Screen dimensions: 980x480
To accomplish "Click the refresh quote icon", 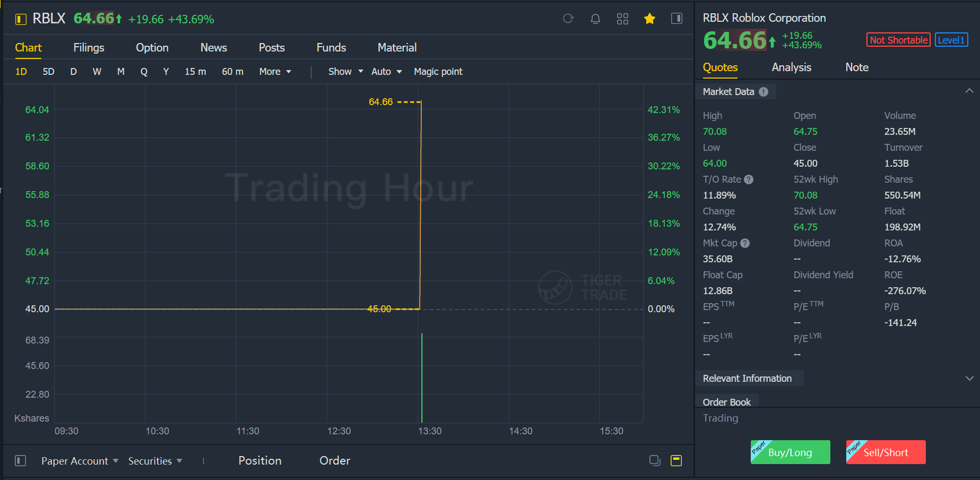I will pos(568,19).
